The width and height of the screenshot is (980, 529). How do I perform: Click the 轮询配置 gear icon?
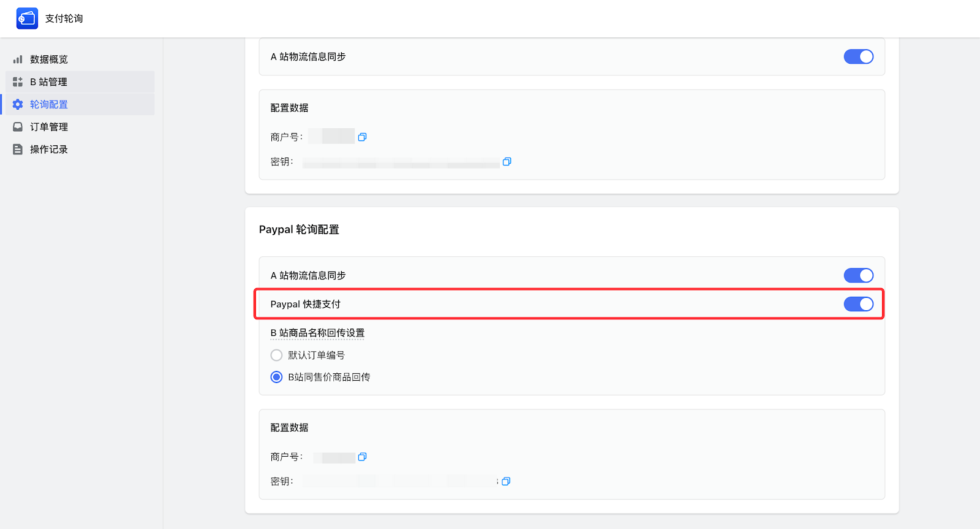pyautogui.click(x=18, y=105)
